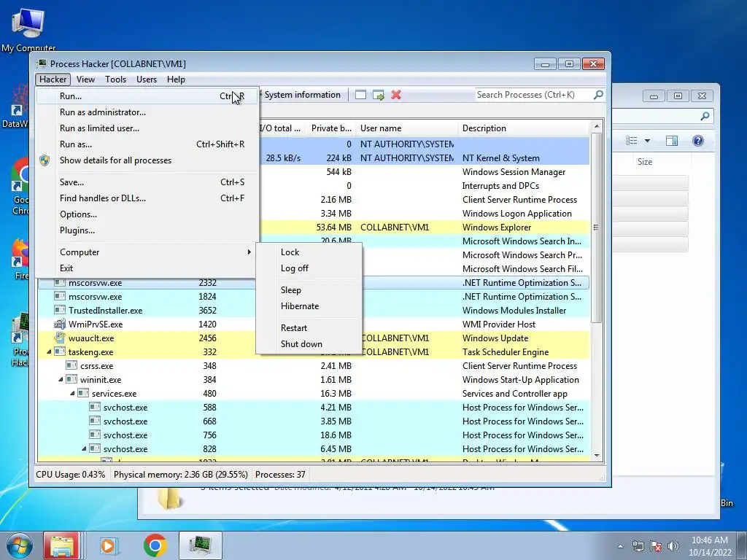Click Show details for all processes
747x560 pixels.
coord(147,160)
